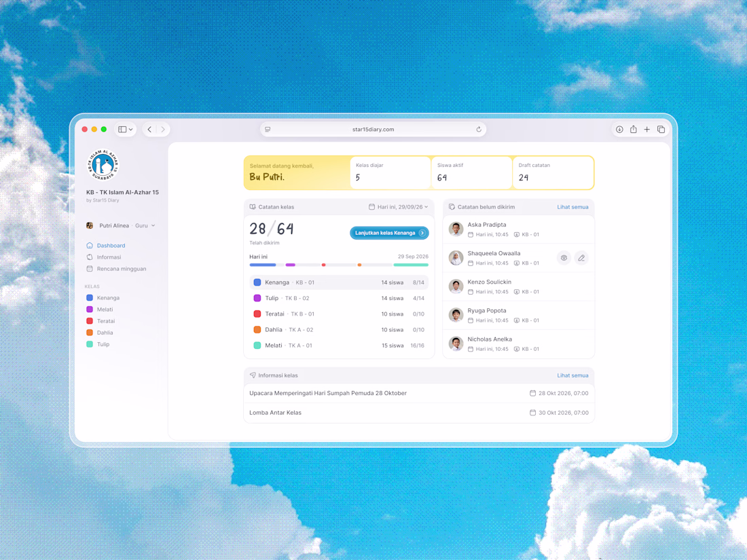Open Upacara Memperingati Hari Sumpah Pemuda announcement
The image size is (747, 560).
pos(419,393)
